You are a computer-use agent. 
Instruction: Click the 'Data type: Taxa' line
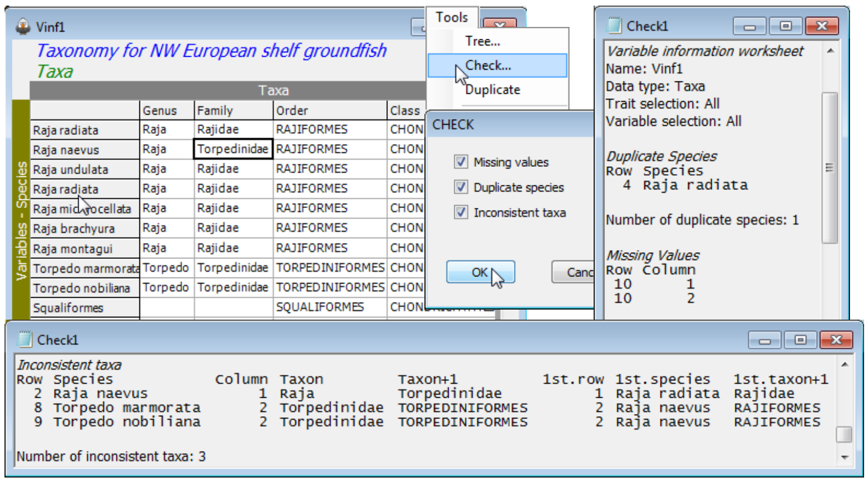(655, 86)
